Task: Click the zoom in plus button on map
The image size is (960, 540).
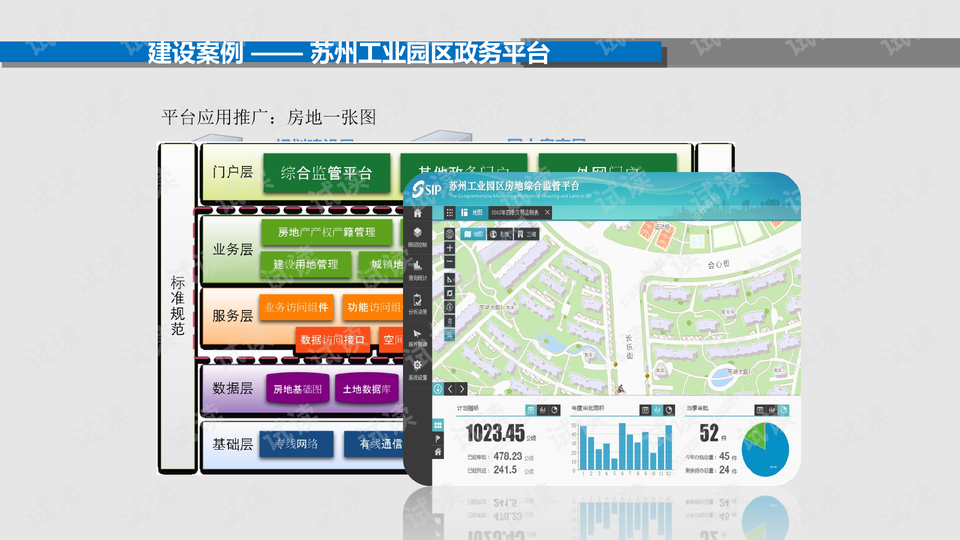Action: [450, 248]
